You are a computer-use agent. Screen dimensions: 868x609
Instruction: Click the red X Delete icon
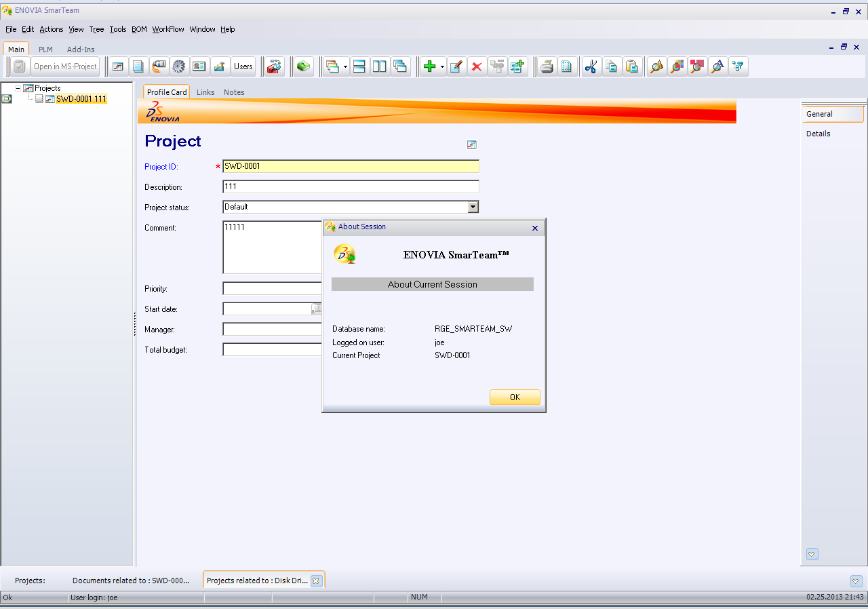click(477, 66)
